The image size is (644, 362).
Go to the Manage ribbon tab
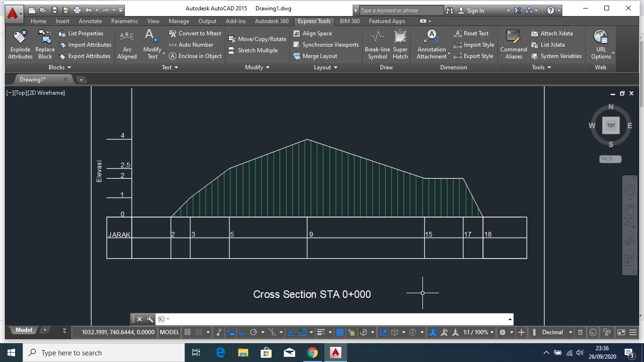pyautogui.click(x=179, y=21)
